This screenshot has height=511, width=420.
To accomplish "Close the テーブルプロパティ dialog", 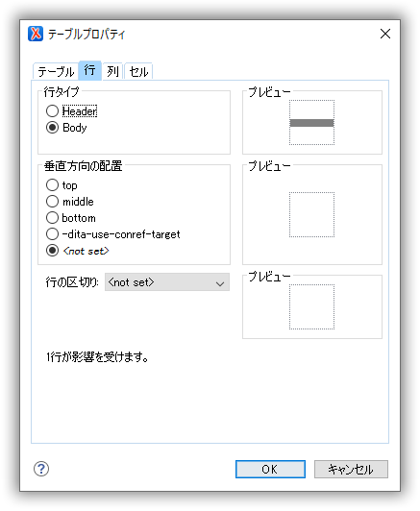I will [385, 34].
